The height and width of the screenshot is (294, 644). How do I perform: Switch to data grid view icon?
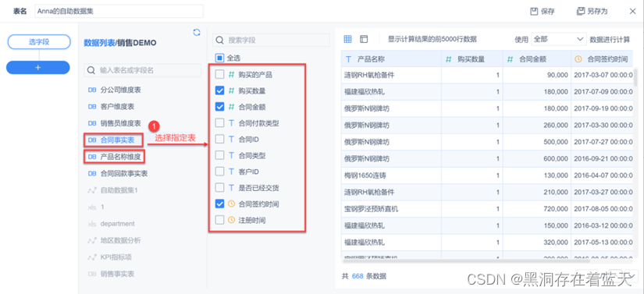[347, 39]
